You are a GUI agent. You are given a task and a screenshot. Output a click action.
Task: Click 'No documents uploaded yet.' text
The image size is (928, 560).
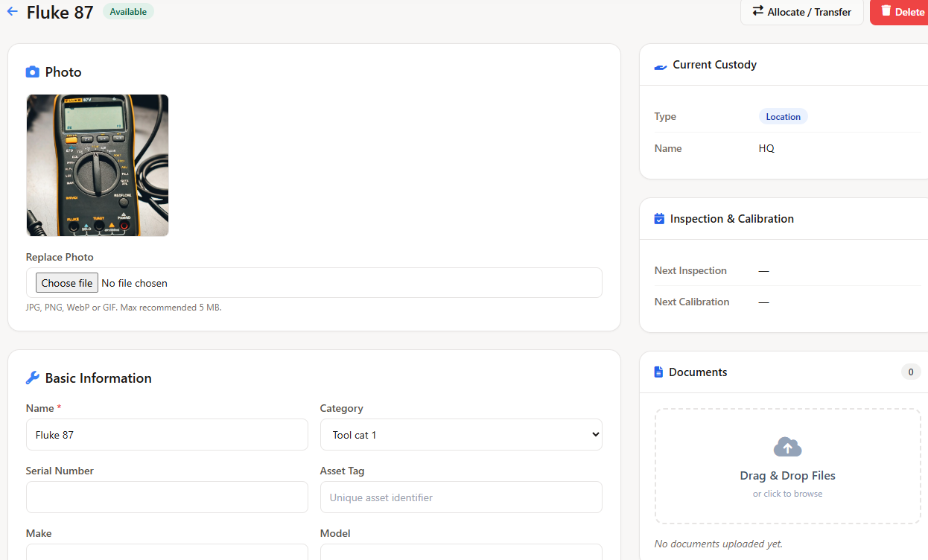coord(718,544)
